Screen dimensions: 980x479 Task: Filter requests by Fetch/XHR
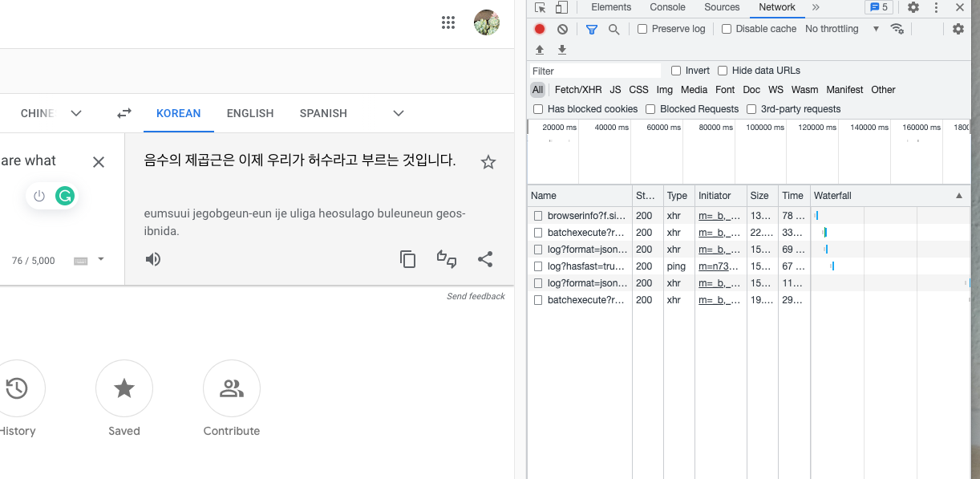pyautogui.click(x=577, y=90)
